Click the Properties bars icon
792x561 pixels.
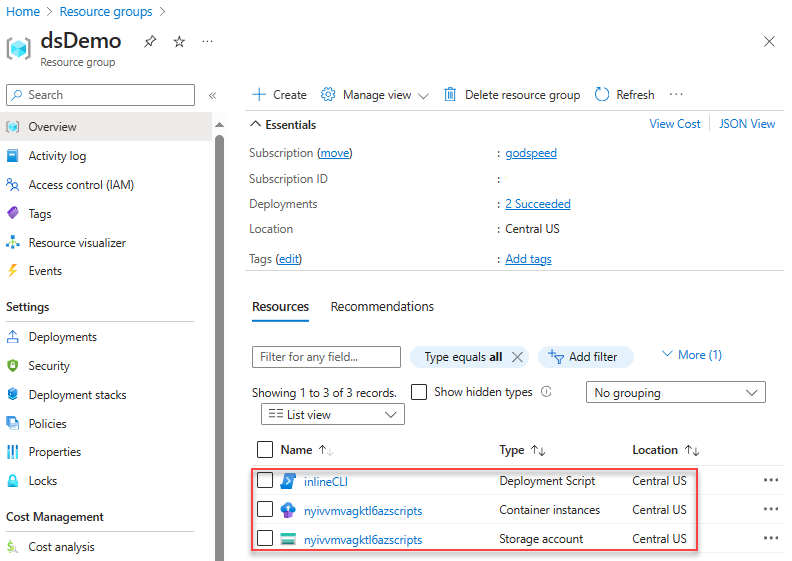[13, 452]
